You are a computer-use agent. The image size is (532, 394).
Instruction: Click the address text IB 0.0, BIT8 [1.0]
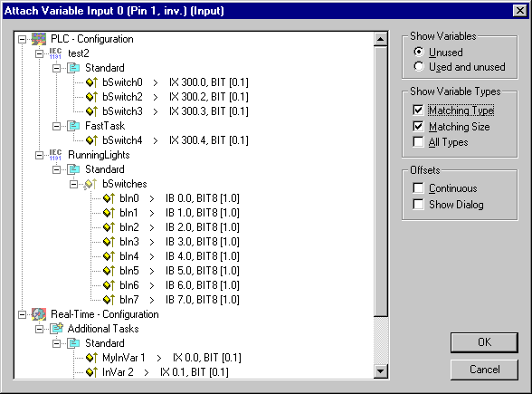click(x=203, y=198)
